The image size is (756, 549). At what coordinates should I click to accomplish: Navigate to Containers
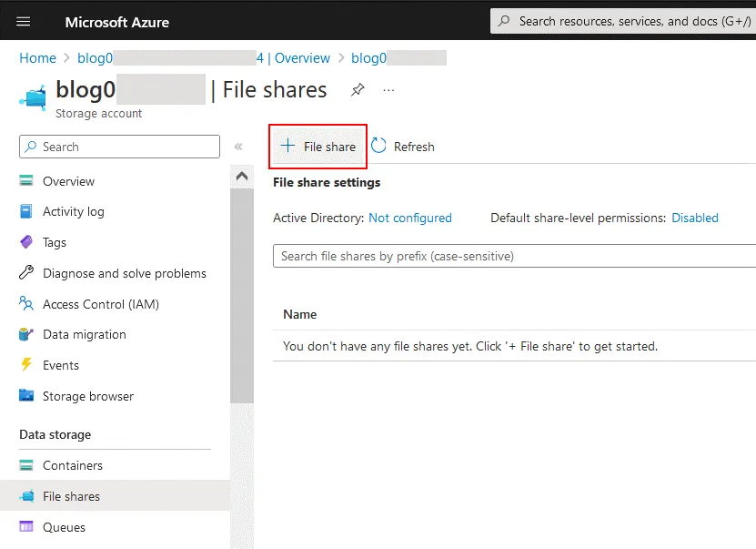tap(72, 465)
